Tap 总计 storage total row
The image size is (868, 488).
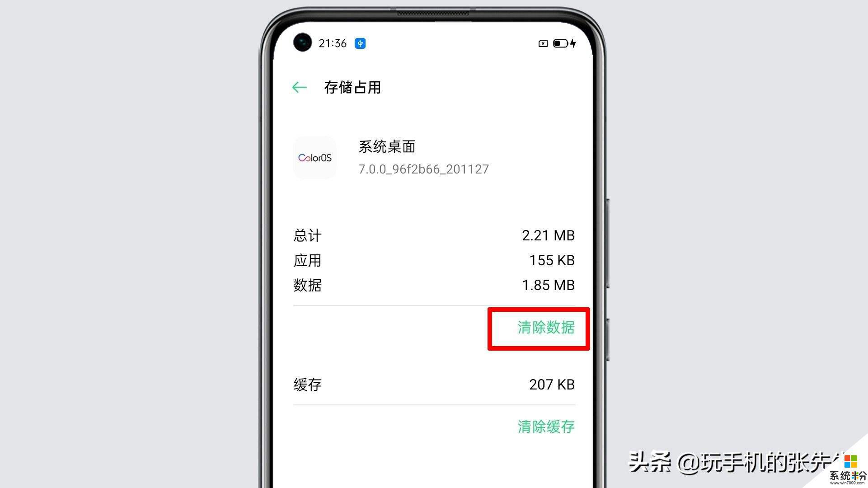coord(435,235)
